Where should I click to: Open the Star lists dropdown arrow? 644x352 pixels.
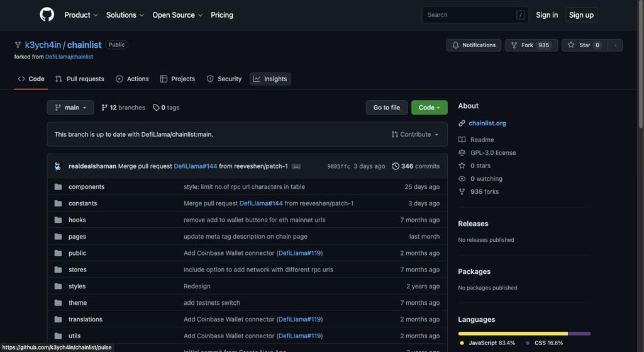pos(615,45)
